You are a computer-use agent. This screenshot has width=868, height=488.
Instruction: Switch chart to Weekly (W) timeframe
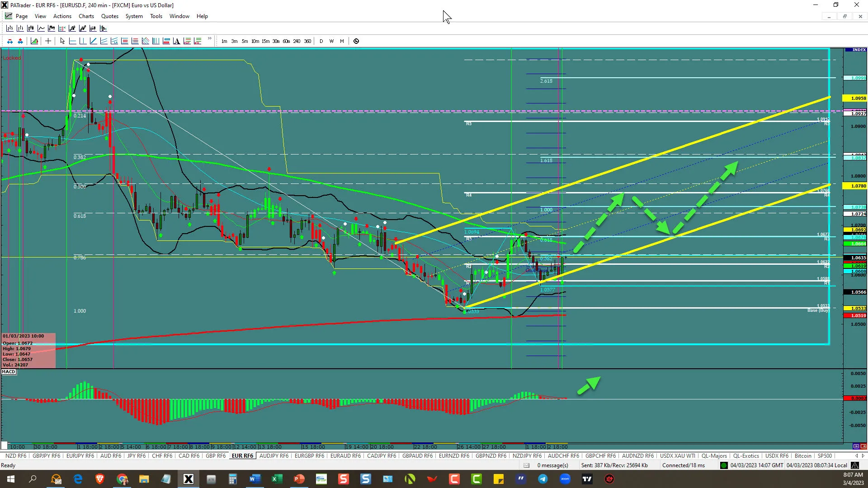point(331,41)
